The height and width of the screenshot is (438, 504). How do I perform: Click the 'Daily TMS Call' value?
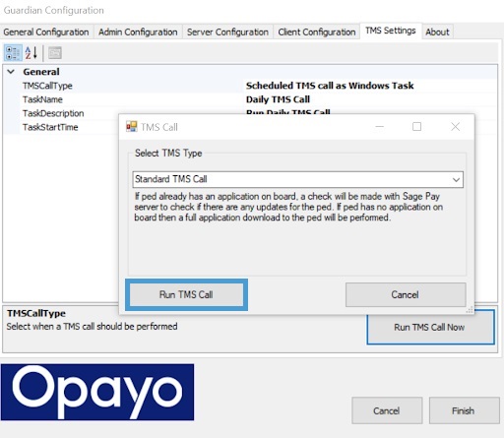pyautogui.click(x=278, y=99)
